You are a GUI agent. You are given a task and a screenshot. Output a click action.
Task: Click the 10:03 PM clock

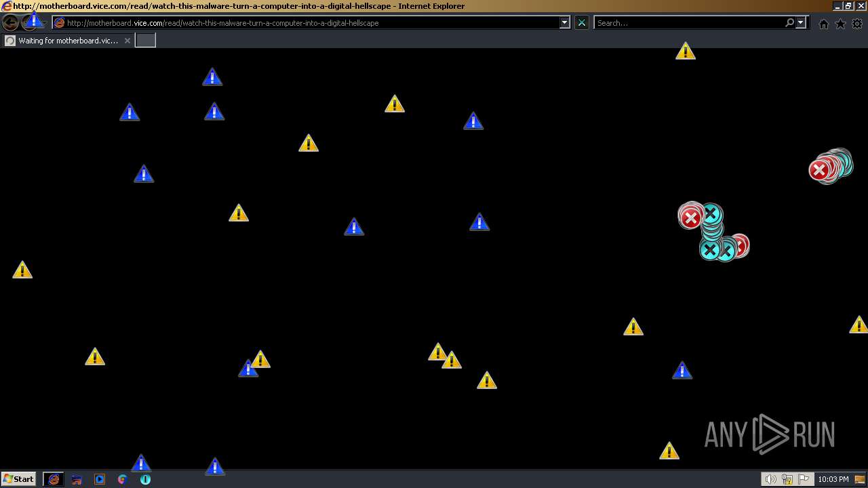(833, 479)
